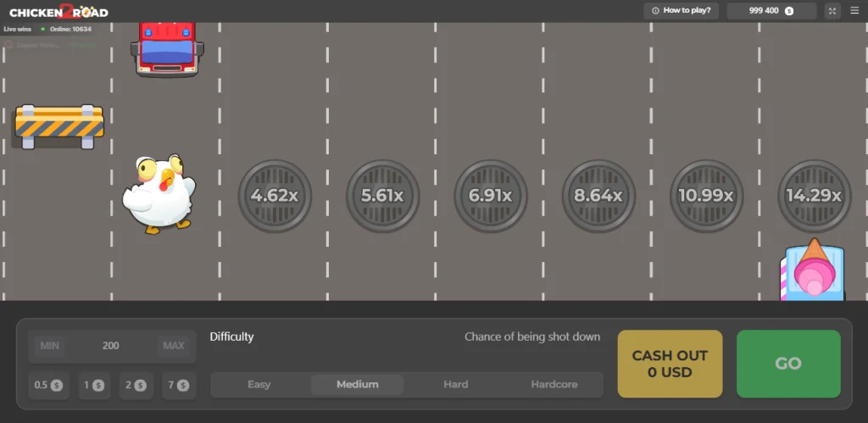Click the green GO button
This screenshot has width=868, height=423.
pos(788,364)
